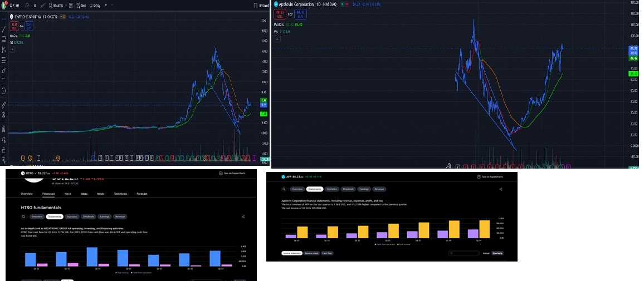The width and height of the screenshot is (644, 281).
Task: Select the patterns drawing tool
Action: 4,50
